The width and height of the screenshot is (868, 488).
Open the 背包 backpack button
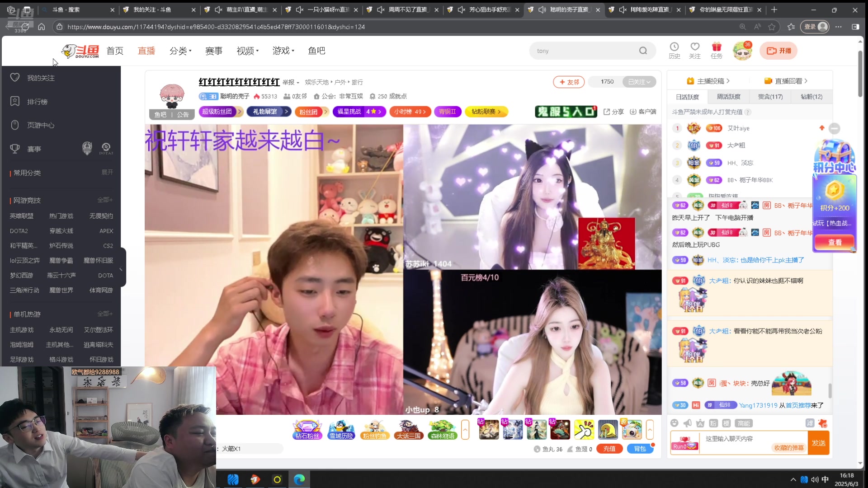[640, 449]
